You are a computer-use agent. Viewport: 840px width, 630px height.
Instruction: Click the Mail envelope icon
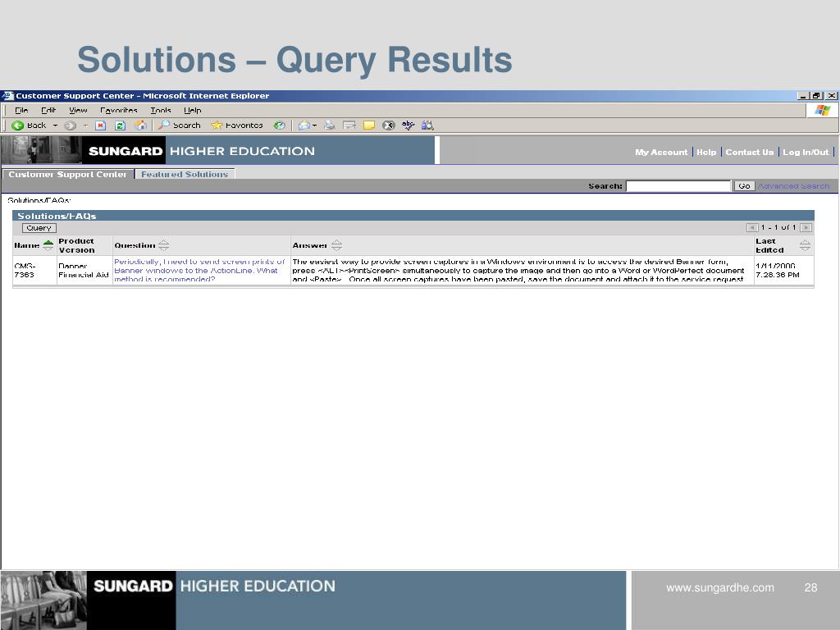point(304,125)
